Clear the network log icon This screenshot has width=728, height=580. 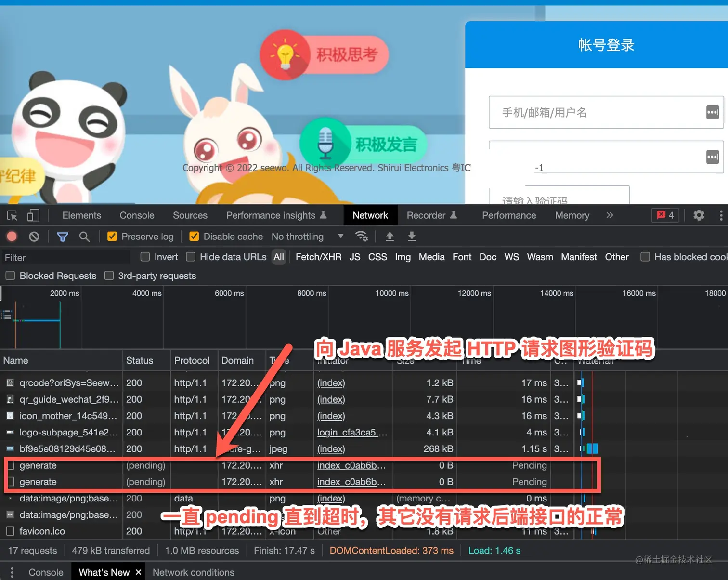click(x=34, y=237)
